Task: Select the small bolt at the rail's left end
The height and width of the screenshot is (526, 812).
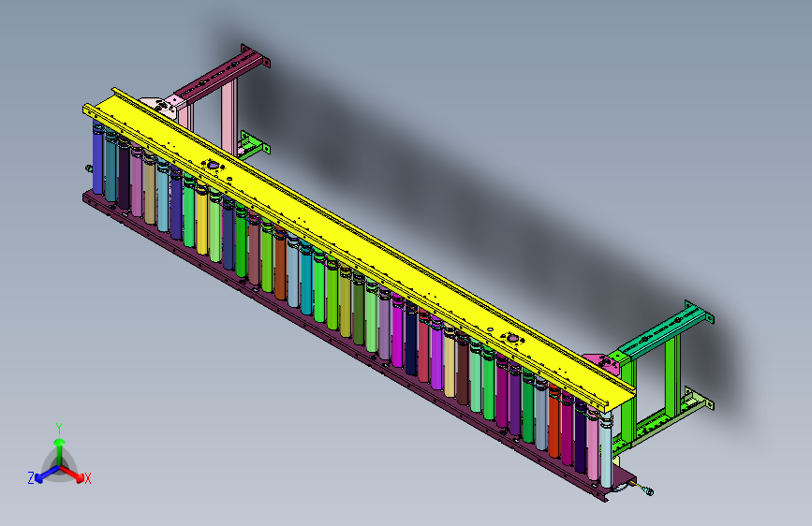Action: (89, 168)
